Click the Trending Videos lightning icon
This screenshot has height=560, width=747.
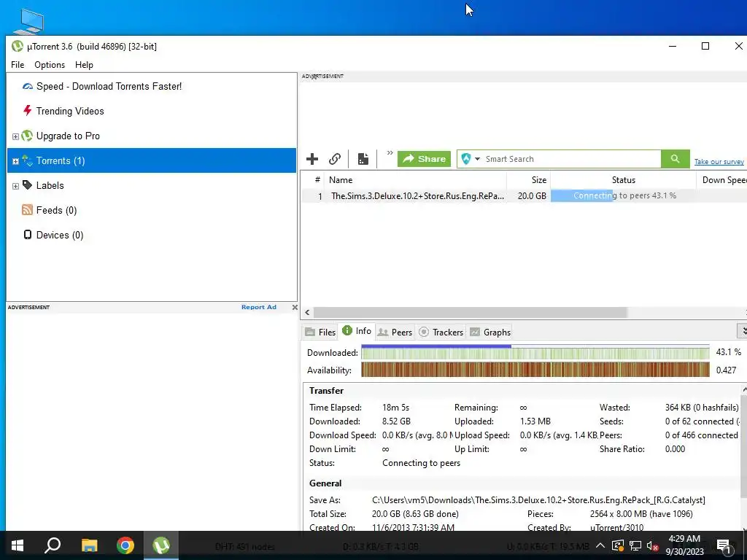point(27,111)
